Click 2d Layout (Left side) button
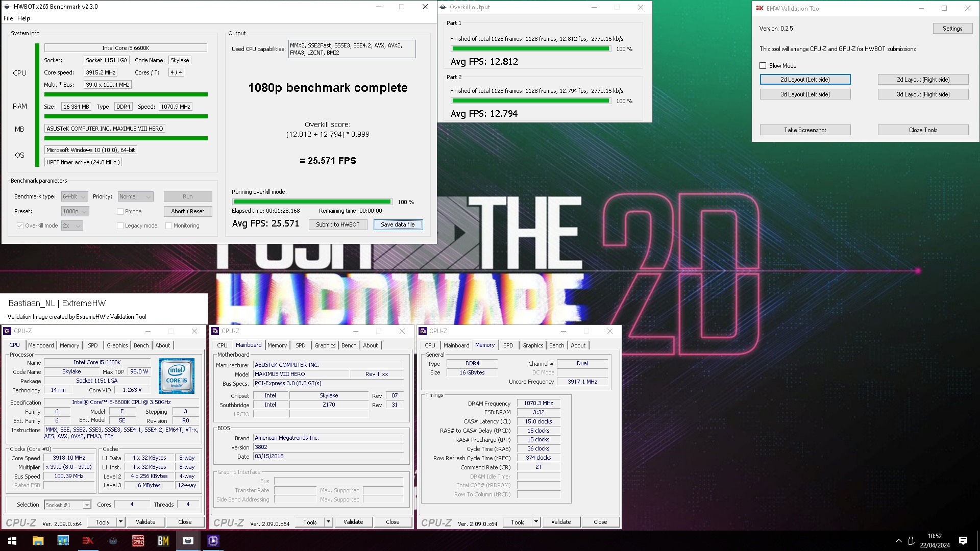Image resolution: width=980 pixels, height=551 pixels. (x=805, y=80)
